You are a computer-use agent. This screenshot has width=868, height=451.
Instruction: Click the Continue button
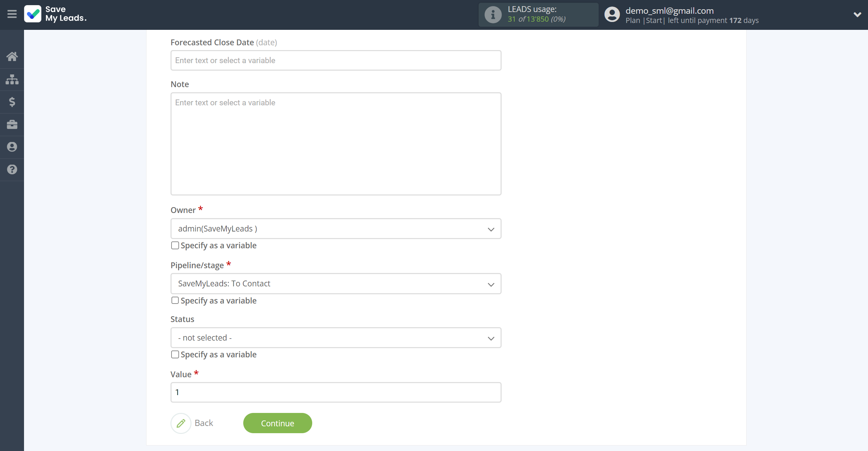(x=278, y=423)
